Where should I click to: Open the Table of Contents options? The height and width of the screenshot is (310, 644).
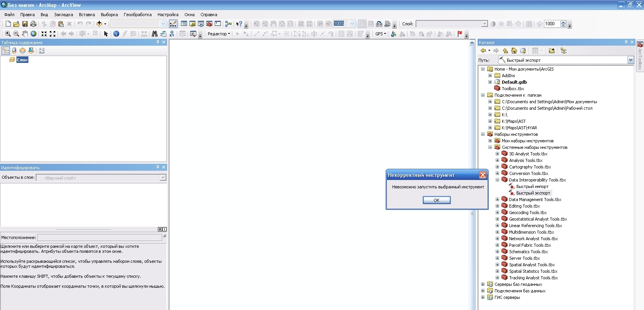[x=42, y=51]
